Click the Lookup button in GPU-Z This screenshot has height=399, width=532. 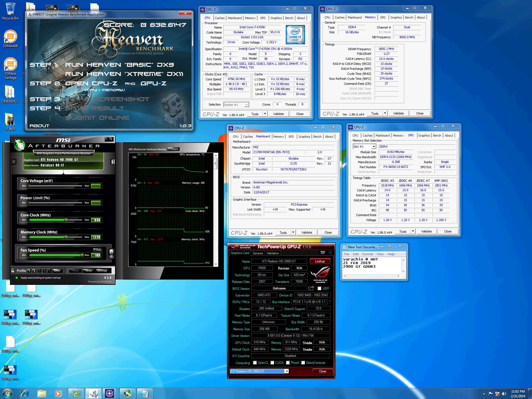[320, 261]
